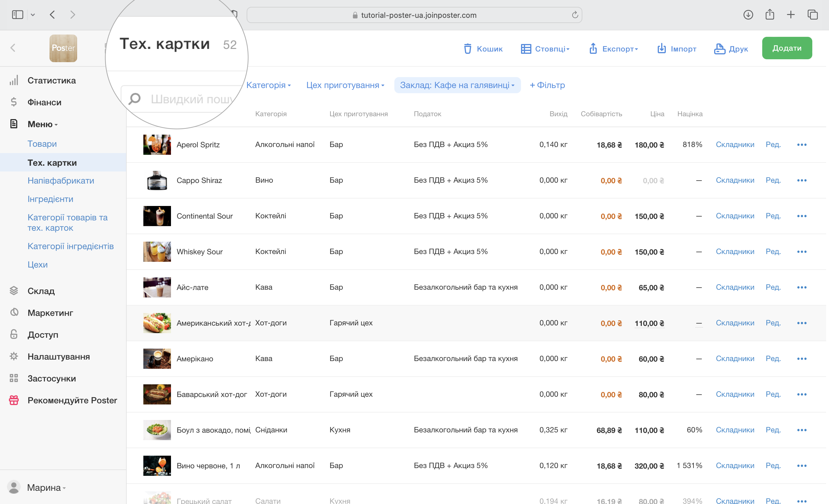This screenshot has width=829, height=504.
Task: Open Налаштування settings section
Action: click(x=58, y=356)
